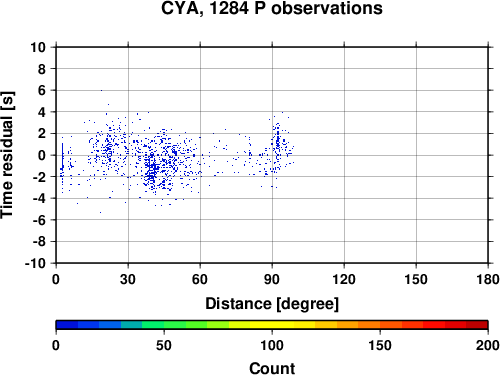Click the colorbar tick label '200'
The image size is (500, 375).
pyautogui.click(x=488, y=345)
